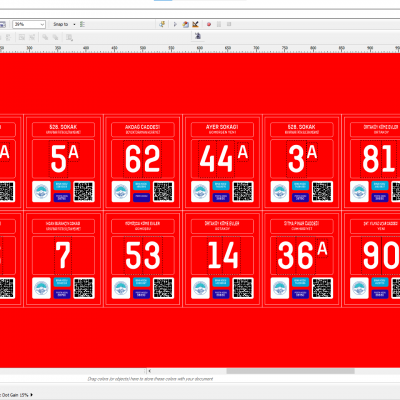Image resolution: width=400 pixels, height=400 pixels.
Task: Select the number 81 on the plate
Action: (x=379, y=159)
